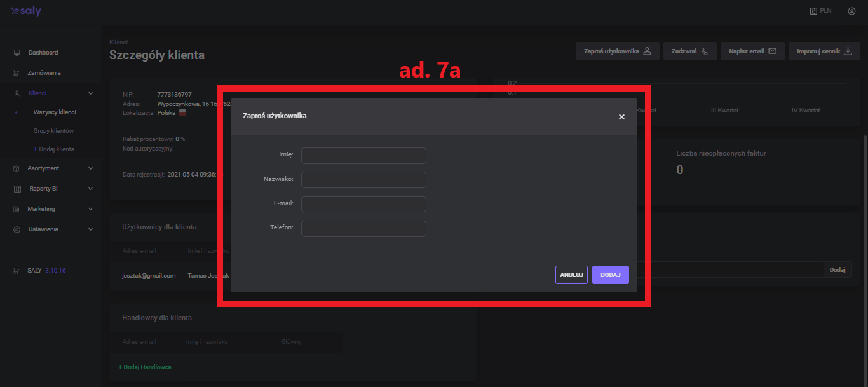Focus the Imię input field
This screenshot has height=387, width=868.
[x=363, y=156]
